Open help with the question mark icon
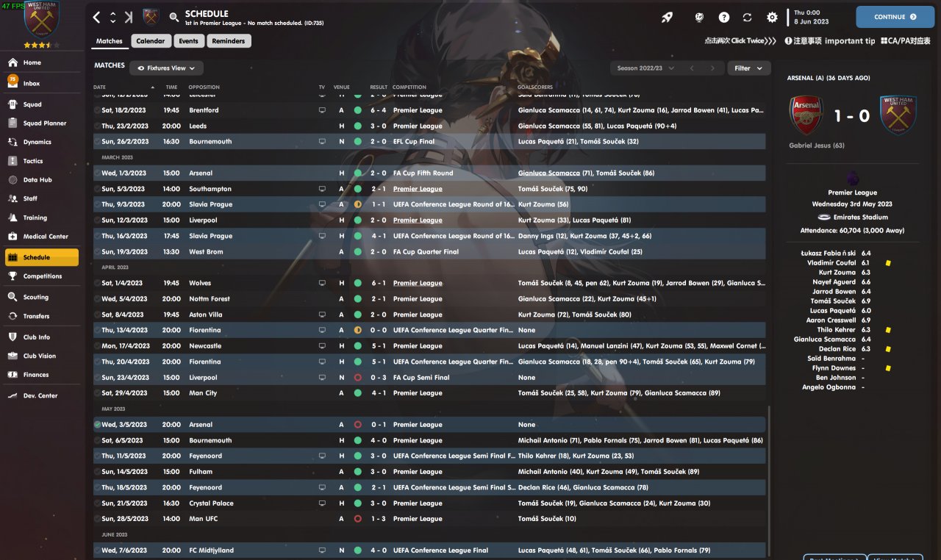The width and height of the screenshot is (941, 560). pyautogui.click(x=724, y=17)
